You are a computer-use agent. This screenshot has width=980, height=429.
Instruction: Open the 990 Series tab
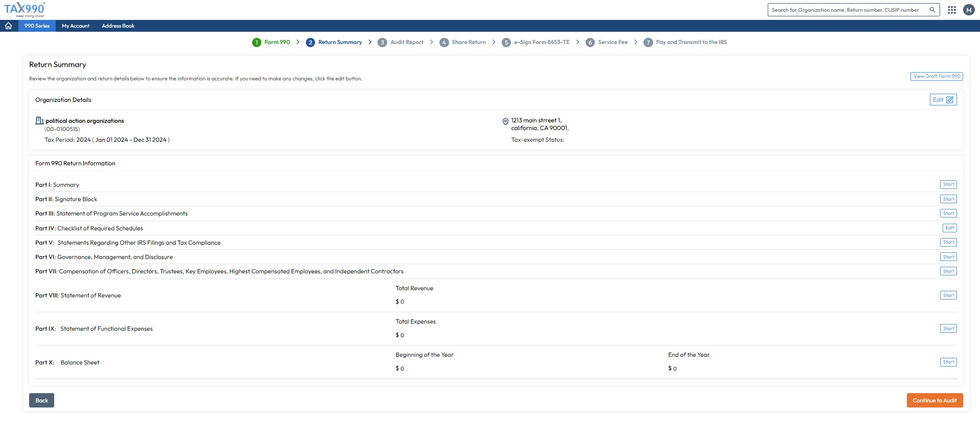tap(37, 26)
